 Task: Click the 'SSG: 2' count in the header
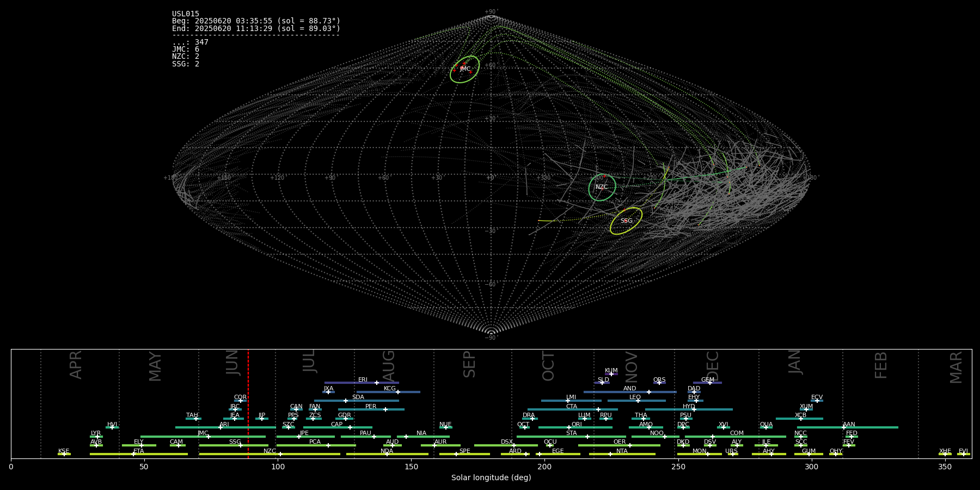pyautogui.click(x=186, y=64)
